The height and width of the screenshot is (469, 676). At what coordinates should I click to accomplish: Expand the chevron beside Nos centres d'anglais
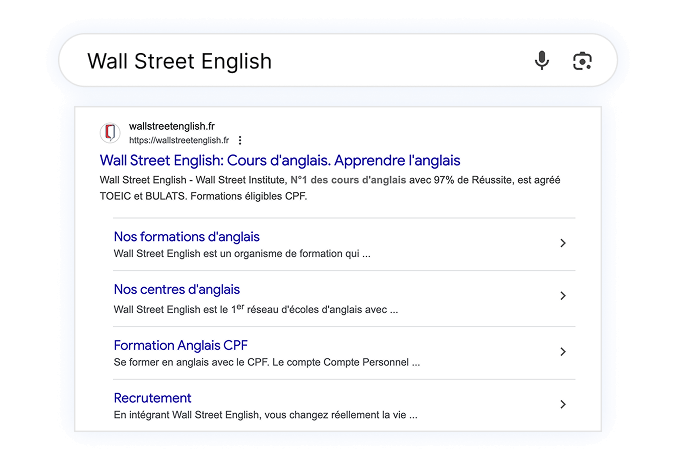pyautogui.click(x=563, y=296)
